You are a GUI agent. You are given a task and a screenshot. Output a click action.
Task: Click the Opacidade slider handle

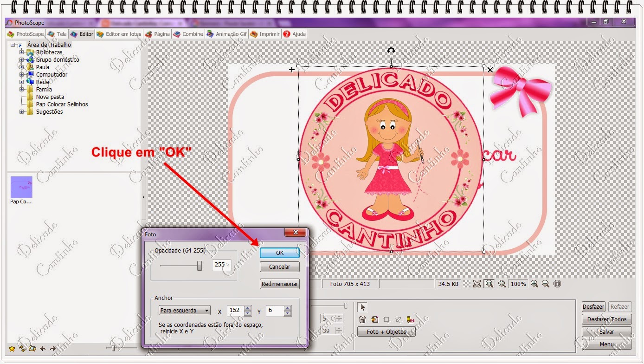tap(200, 265)
